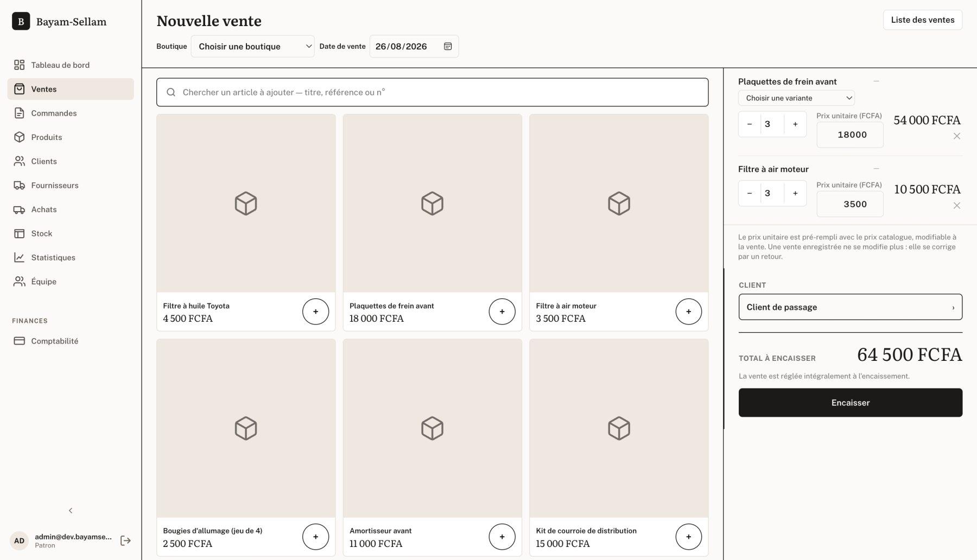Open Achats in the sidebar
This screenshot has height=560, width=977.
(71, 209)
